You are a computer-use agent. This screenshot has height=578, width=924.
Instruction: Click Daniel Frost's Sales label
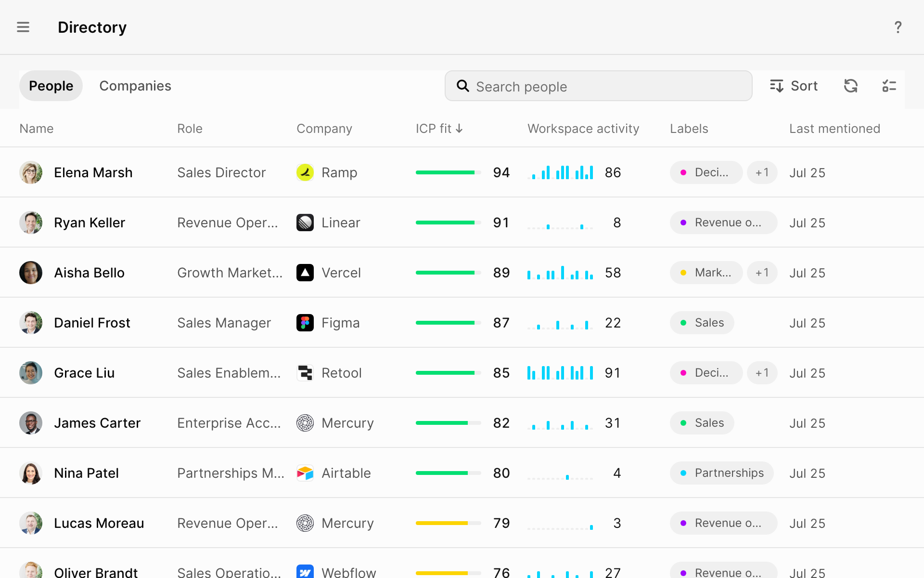coord(702,323)
